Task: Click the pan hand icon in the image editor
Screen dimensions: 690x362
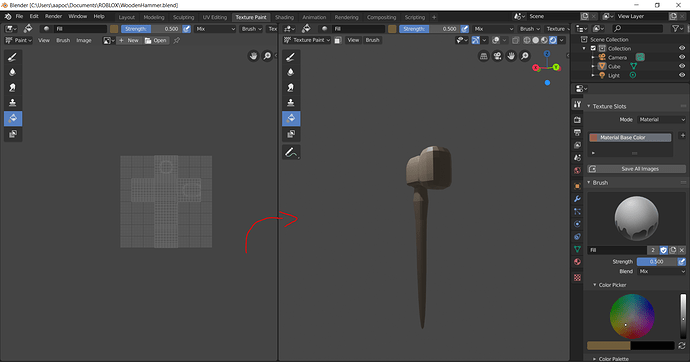Action: pos(253,56)
